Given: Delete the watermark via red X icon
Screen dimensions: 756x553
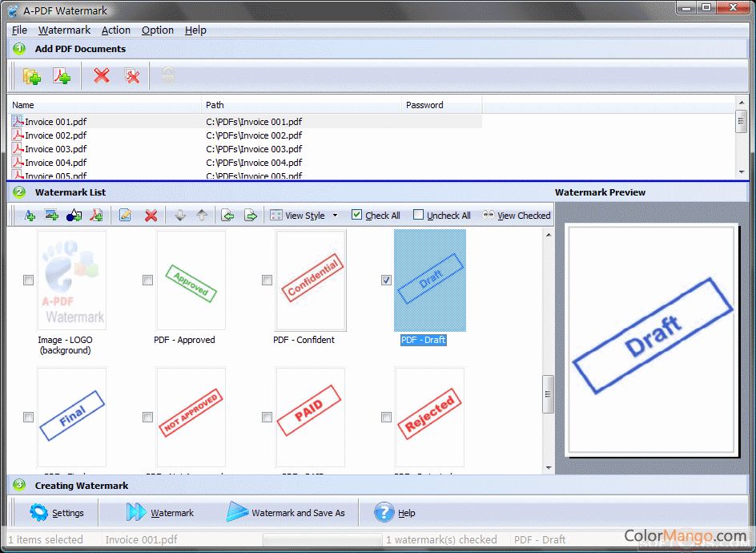Looking at the screenshot, I should click(151, 216).
